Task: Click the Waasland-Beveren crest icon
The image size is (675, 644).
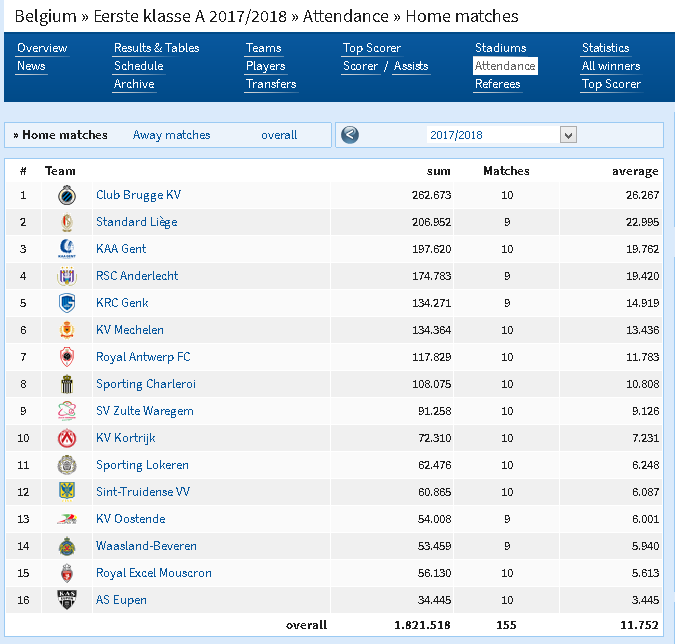Action: point(67,546)
